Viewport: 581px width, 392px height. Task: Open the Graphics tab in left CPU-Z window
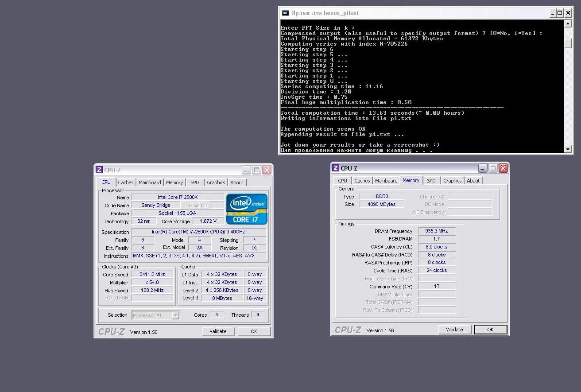point(216,182)
